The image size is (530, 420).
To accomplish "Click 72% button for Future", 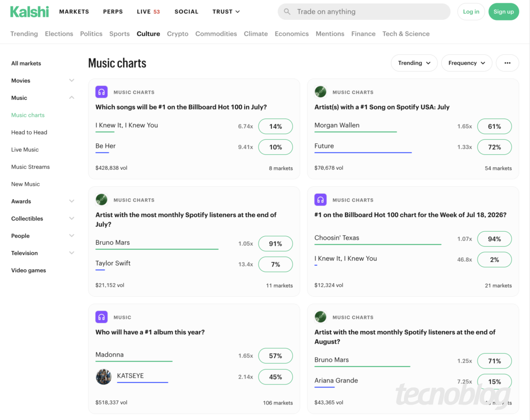I will tap(494, 147).
